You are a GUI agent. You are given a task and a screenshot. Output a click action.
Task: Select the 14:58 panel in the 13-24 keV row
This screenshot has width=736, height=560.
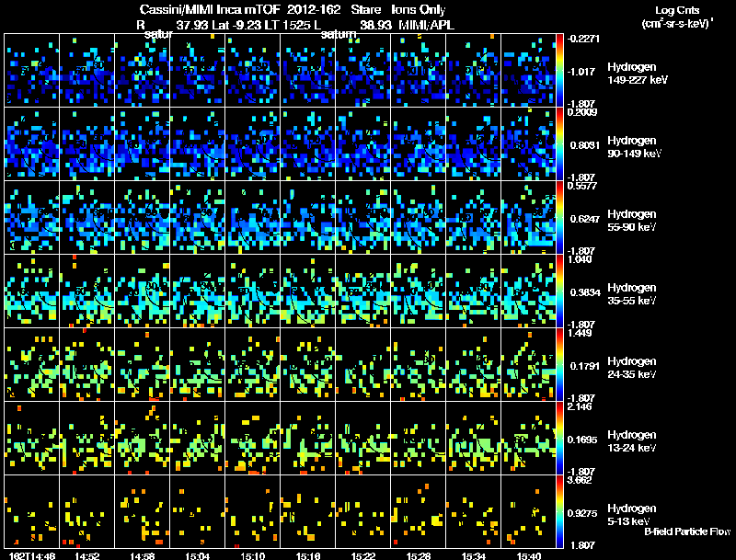(x=143, y=438)
